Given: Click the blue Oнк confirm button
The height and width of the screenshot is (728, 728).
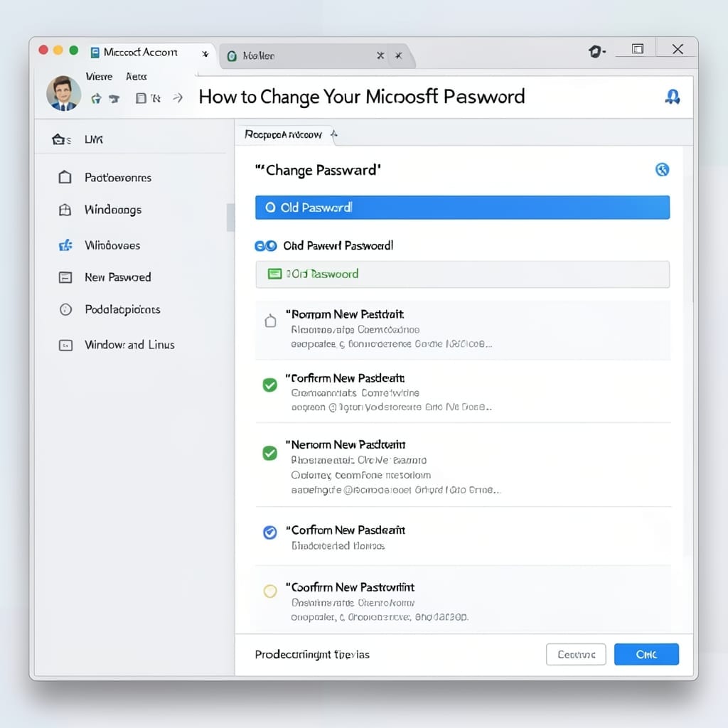Looking at the screenshot, I should tap(646, 654).
